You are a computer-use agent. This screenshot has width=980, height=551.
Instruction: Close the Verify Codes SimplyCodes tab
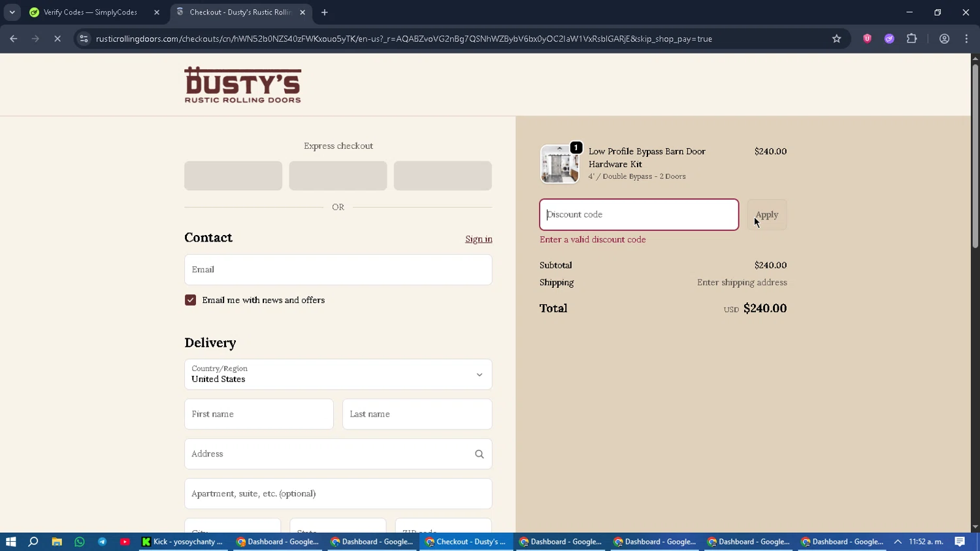(x=157, y=12)
